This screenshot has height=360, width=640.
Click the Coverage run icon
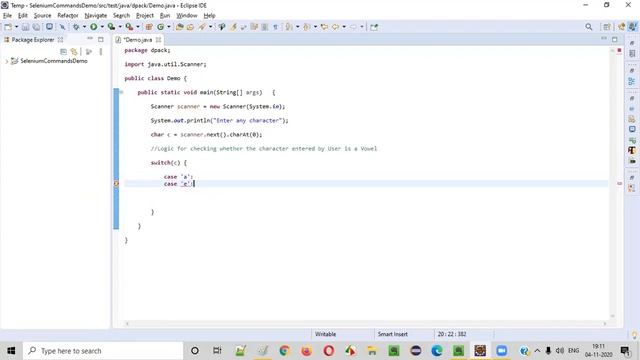click(111, 27)
